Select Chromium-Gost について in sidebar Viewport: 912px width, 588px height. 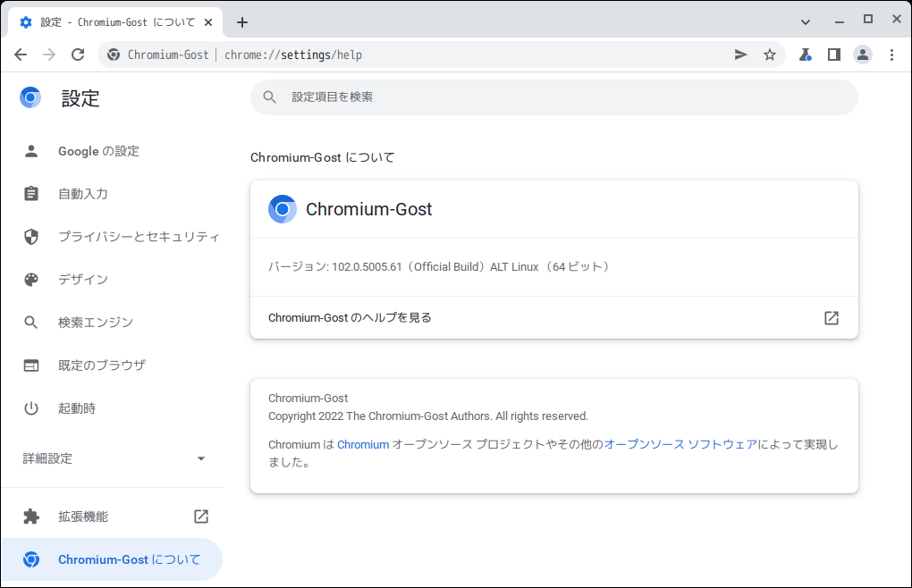(x=113, y=559)
